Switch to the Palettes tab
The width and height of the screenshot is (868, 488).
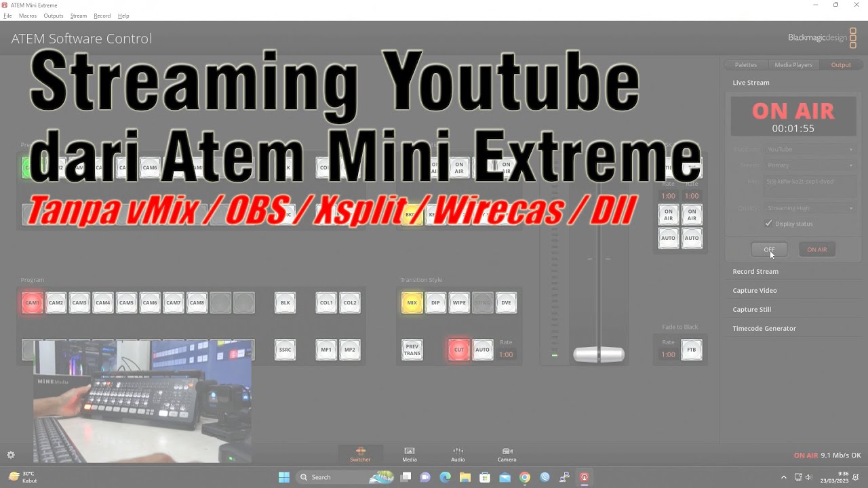pyautogui.click(x=746, y=65)
